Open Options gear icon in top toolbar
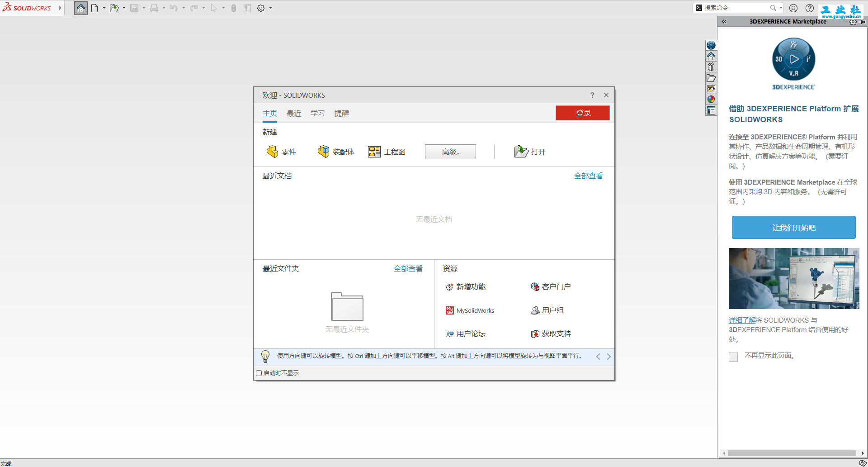Image resolution: width=868 pixels, height=467 pixels. tap(261, 8)
